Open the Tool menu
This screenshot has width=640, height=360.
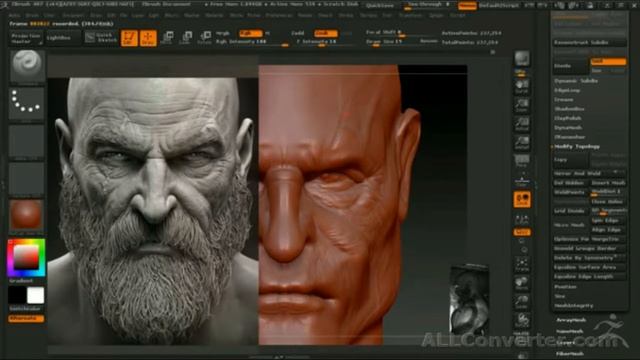pyautogui.click(x=388, y=16)
